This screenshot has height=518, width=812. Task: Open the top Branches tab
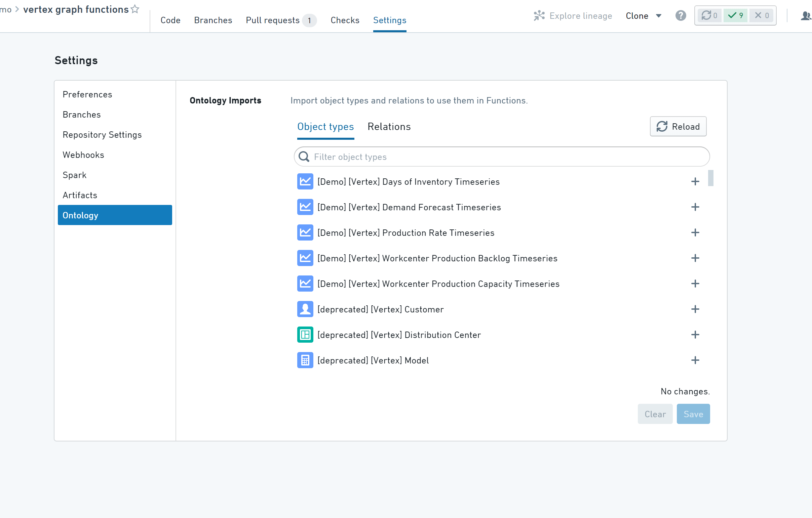(x=213, y=20)
